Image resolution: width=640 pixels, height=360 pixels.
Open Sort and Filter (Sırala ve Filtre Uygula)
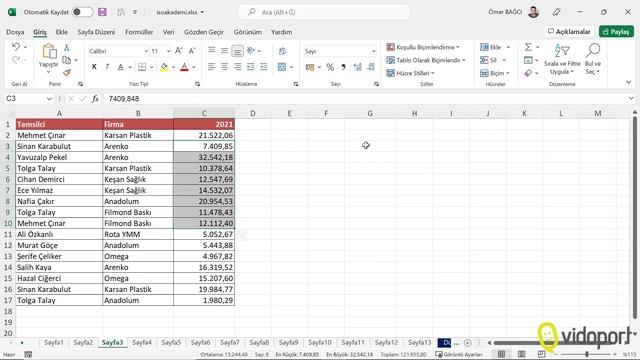[x=562, y=60]
